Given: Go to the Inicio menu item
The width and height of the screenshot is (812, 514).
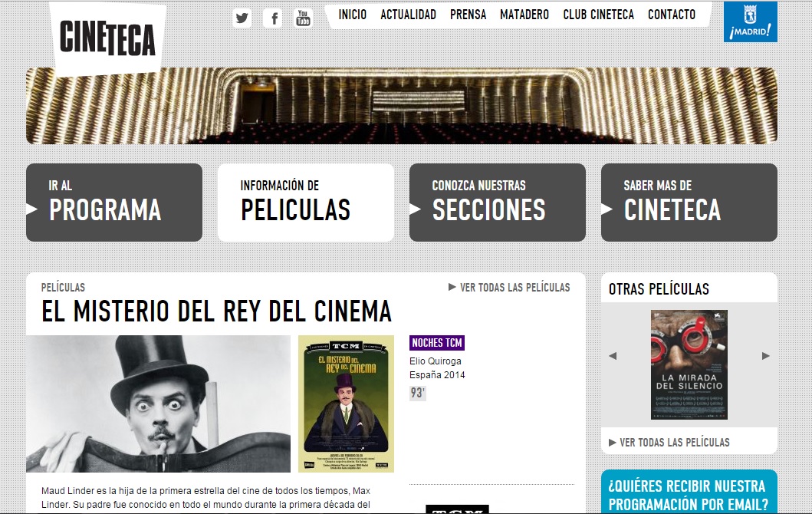Looking at the screenshot, I should (352, 15).
